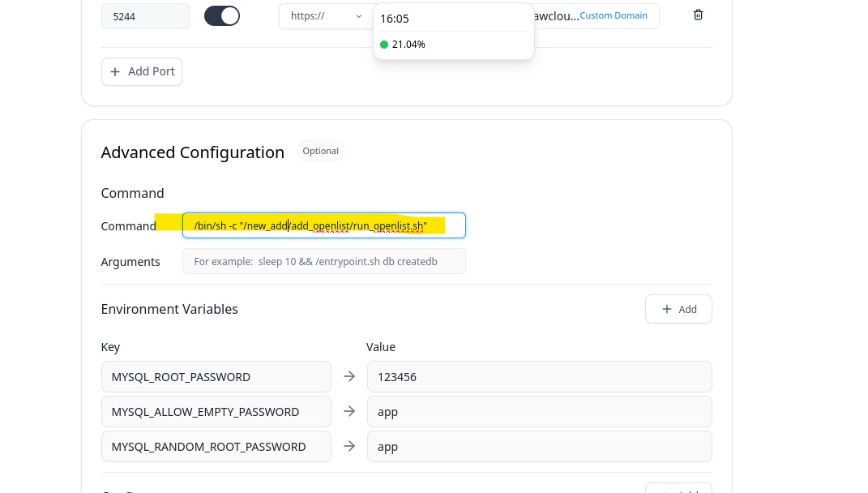Edit the value field containing 123456
868x493 pixels.
tap(539, 376)
